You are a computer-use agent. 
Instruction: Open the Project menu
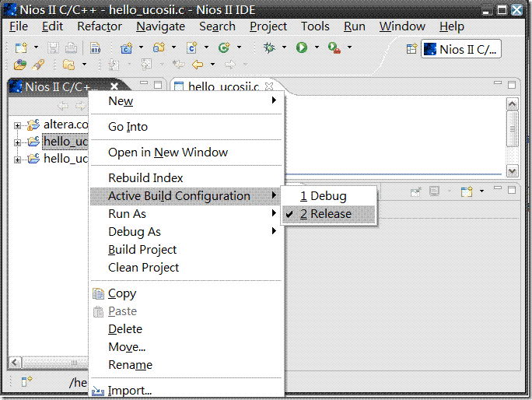point(268,26)
